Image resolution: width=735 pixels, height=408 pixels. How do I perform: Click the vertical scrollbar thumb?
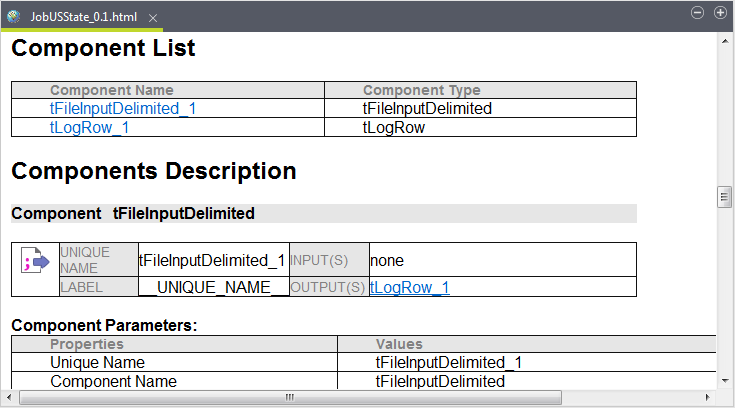click(x=725, y=197)
